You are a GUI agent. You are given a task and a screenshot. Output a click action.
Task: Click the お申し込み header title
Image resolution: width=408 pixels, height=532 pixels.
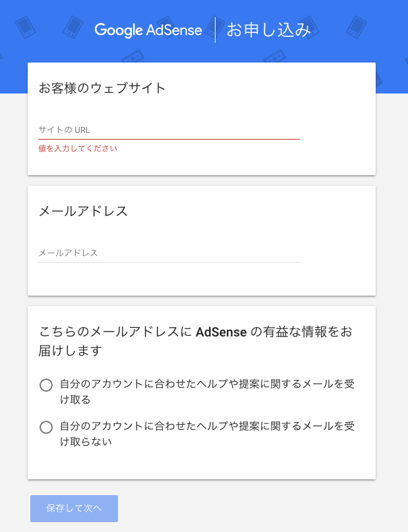click(x=268, y=30)
